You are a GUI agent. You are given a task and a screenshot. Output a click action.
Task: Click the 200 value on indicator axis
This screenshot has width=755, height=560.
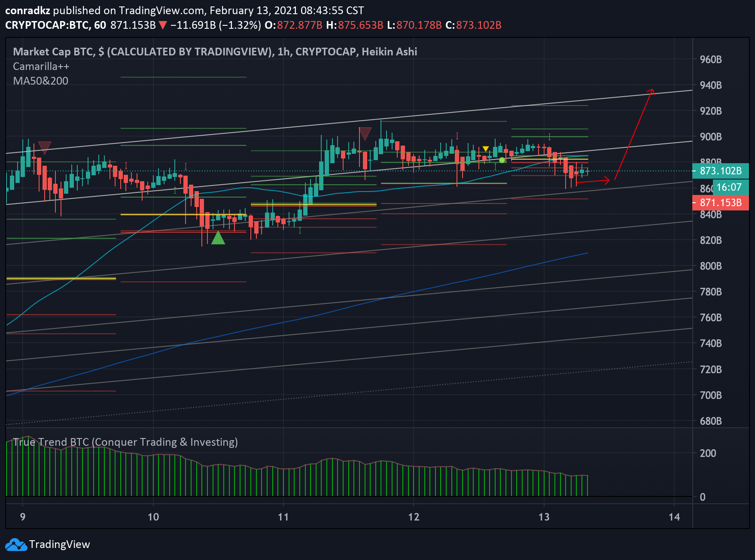708,453
